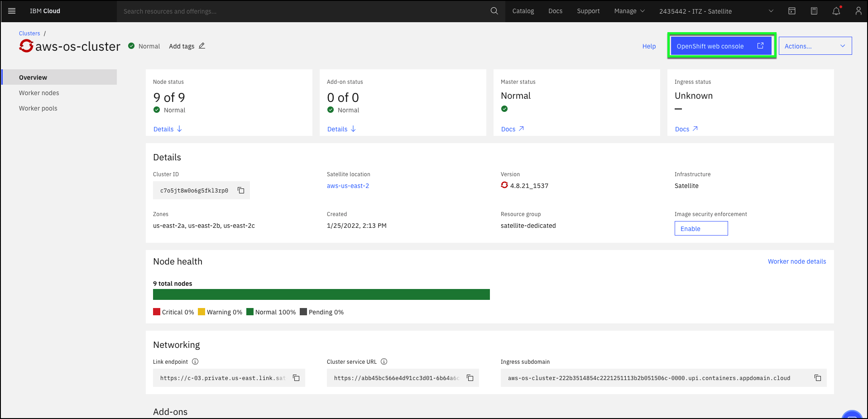Click the Add-on status Details link
Image resolution: width=868 pixels, height=419 pixels.
pos(337,129)
